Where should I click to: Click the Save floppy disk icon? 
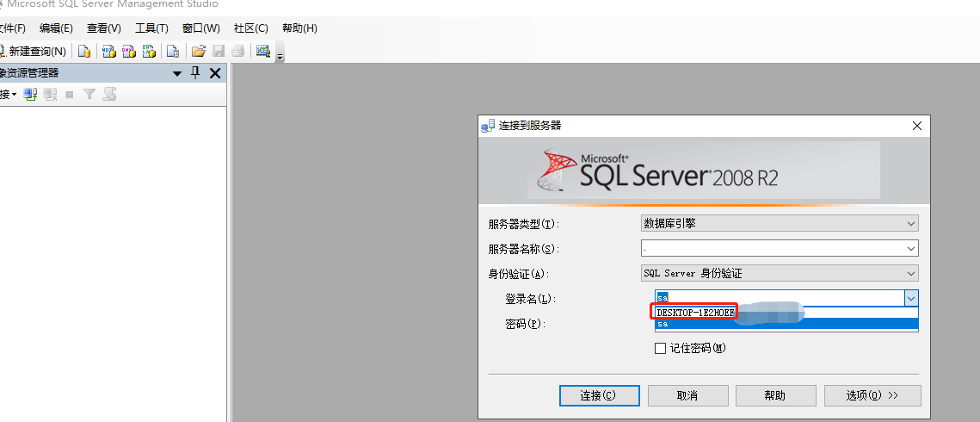[x=219, y=52]
